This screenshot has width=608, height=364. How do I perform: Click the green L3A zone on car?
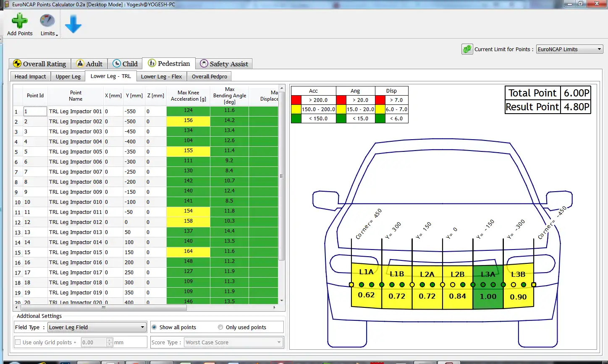point(488,287)
